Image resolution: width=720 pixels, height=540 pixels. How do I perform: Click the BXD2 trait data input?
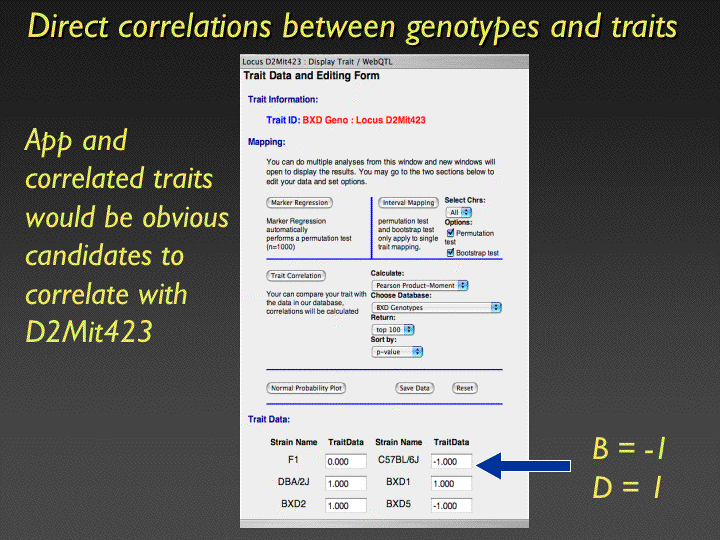click(345, 506)
